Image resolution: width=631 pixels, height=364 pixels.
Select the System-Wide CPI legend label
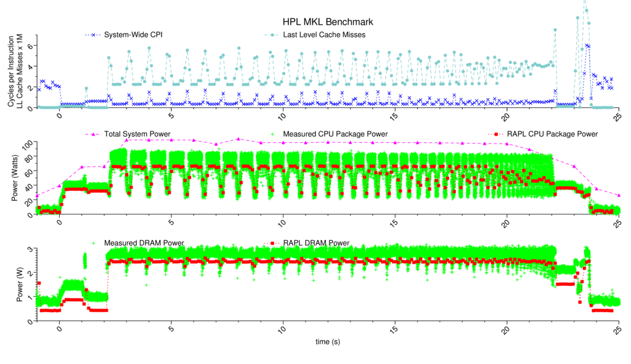pos(133,35)
